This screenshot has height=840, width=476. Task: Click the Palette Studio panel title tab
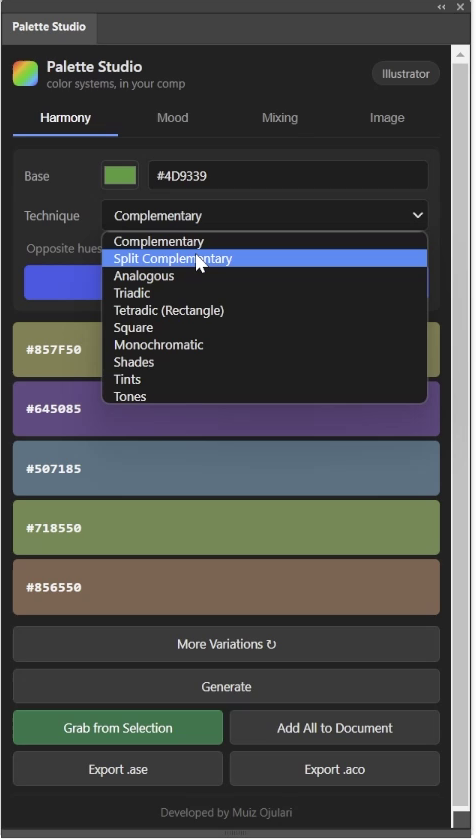[x=49, y=27]
